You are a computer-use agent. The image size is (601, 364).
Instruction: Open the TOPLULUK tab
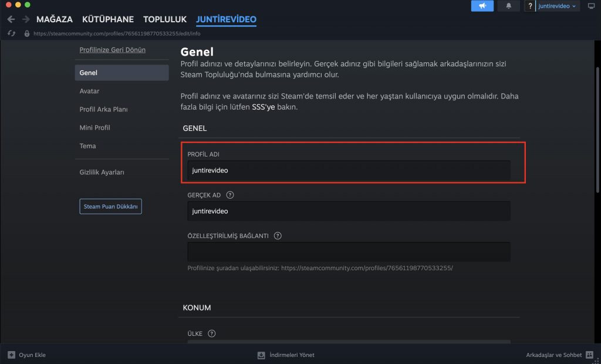[x=165, y=19]
